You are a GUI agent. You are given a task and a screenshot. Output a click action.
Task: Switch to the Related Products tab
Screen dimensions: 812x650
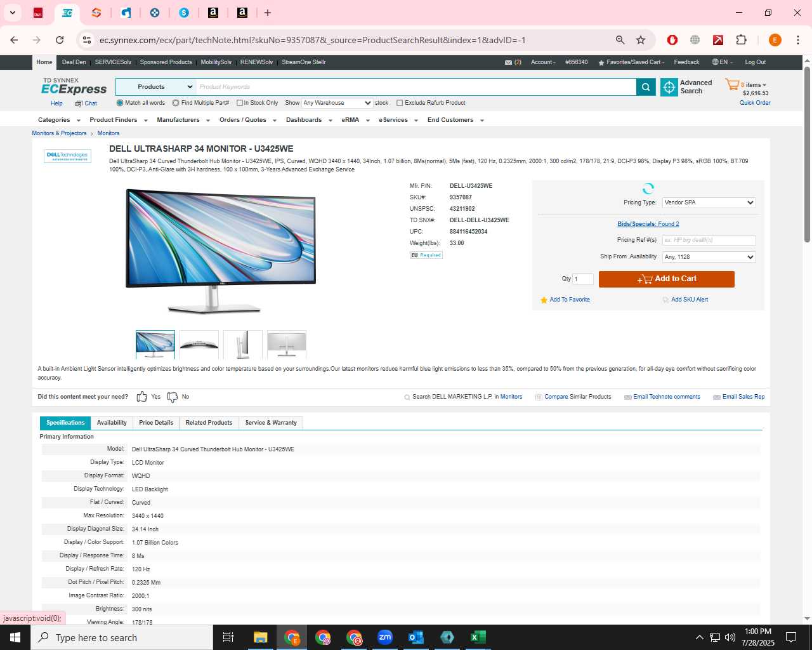click(x=209, y=423)
